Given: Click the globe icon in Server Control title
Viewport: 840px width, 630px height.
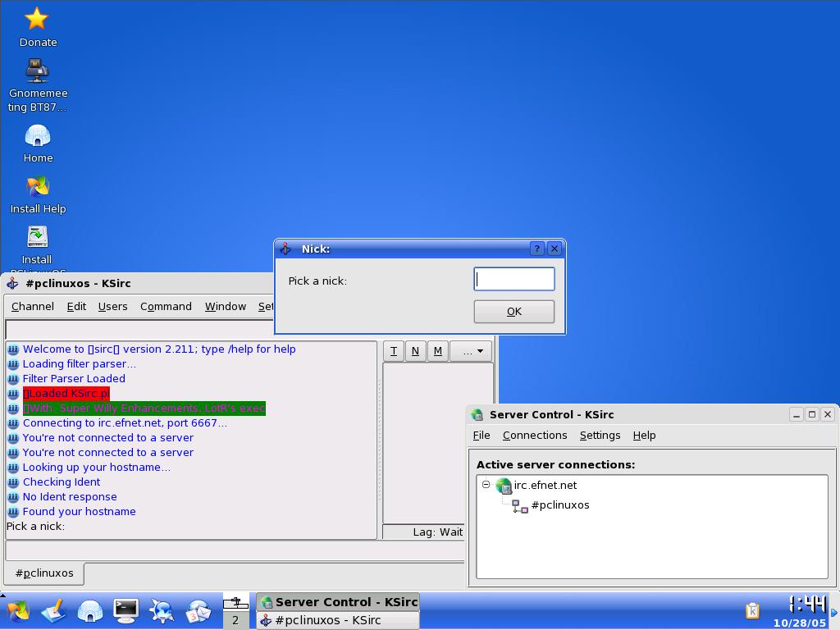Looking at the screenshot, I should pyautogui.click(x=477, y=414).
